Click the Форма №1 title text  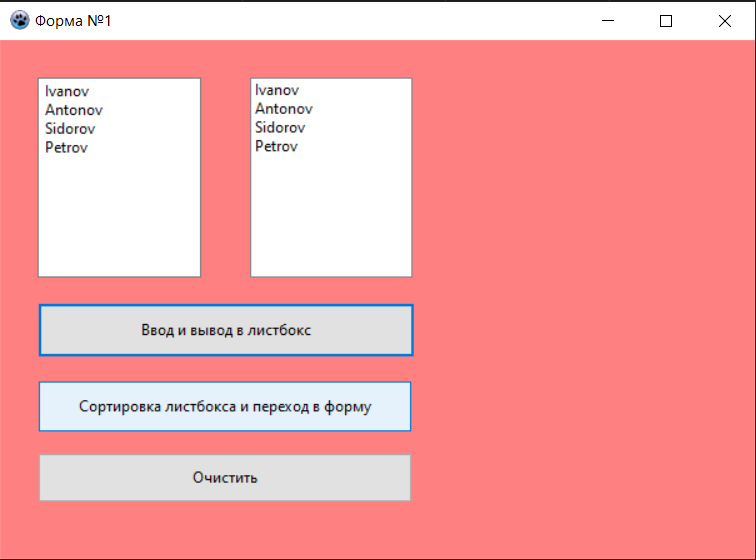point(73,21)
